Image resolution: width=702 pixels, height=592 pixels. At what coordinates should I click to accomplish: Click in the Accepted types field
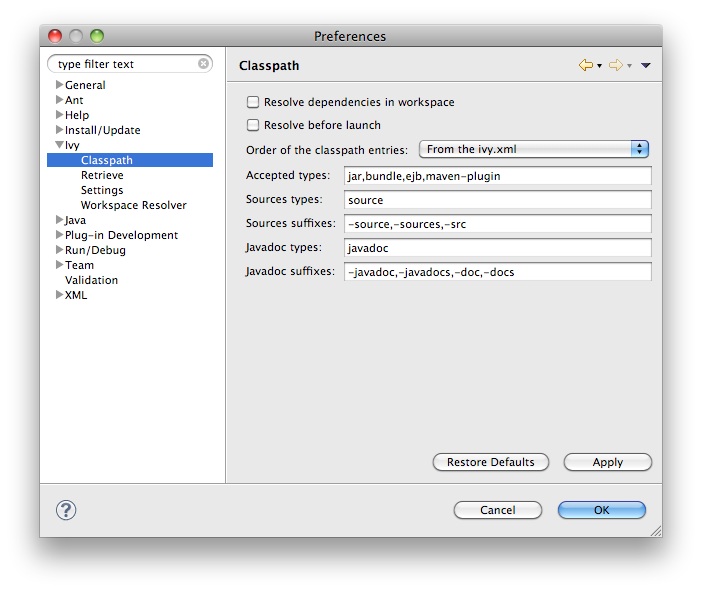point(497,176)
